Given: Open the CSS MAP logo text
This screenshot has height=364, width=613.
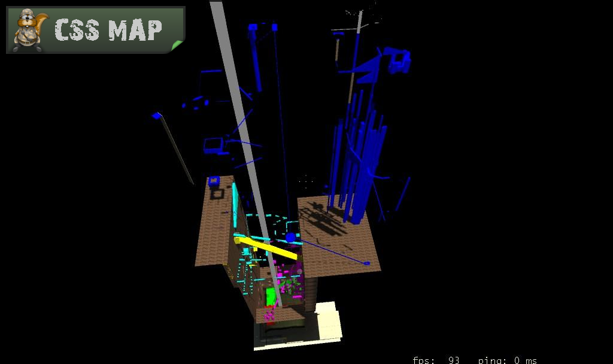Looking at the screenshot, I should tap(108, 30).
